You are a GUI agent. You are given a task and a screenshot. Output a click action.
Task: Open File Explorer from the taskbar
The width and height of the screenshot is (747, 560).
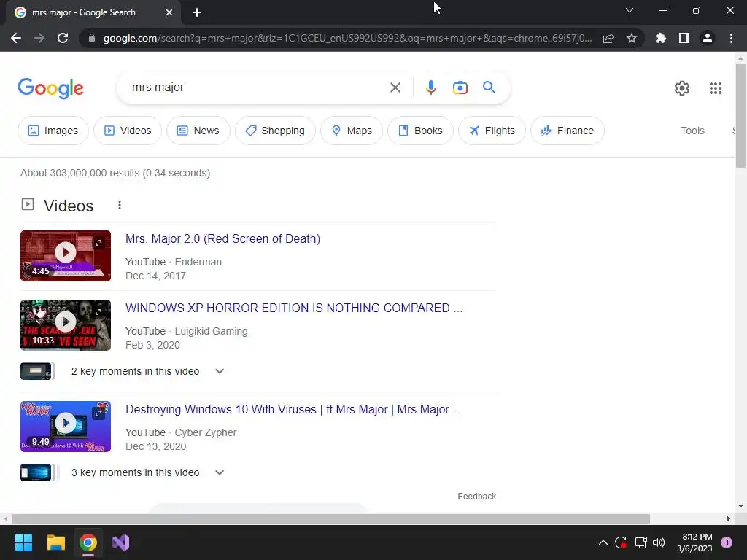(55, 542)
